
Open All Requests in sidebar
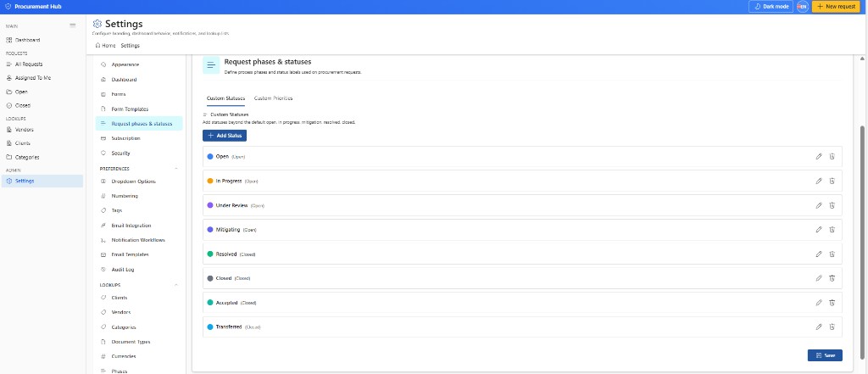click(42, 64)
